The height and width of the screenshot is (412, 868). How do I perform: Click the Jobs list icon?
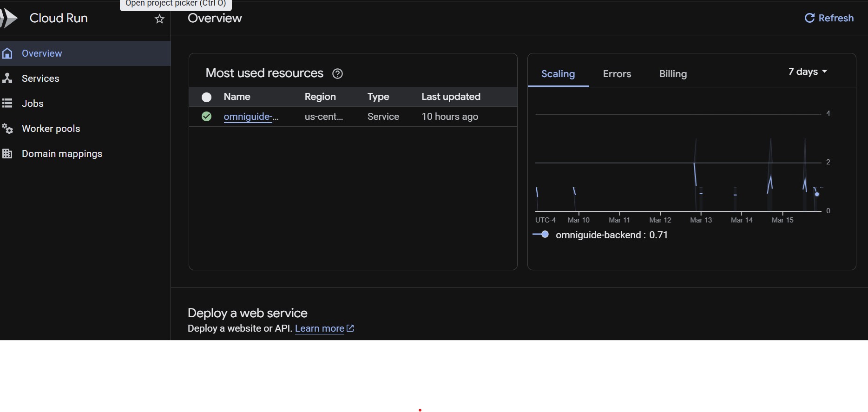[7, 103]
